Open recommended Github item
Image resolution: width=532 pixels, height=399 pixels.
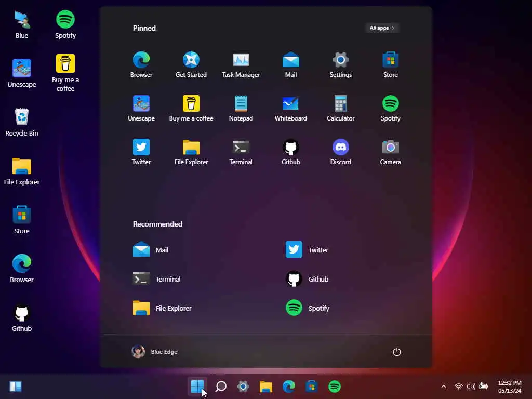(307, 279)
